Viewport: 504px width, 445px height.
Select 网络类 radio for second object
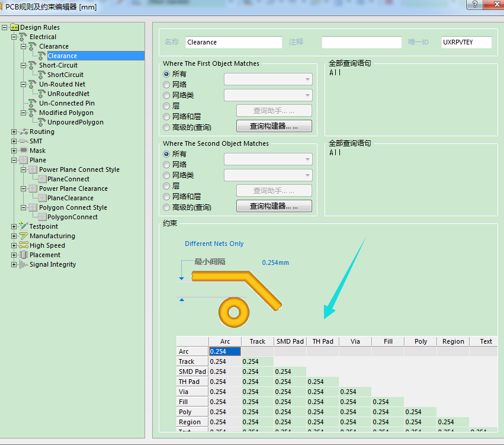pyautogui.click(x=166, y=175)
